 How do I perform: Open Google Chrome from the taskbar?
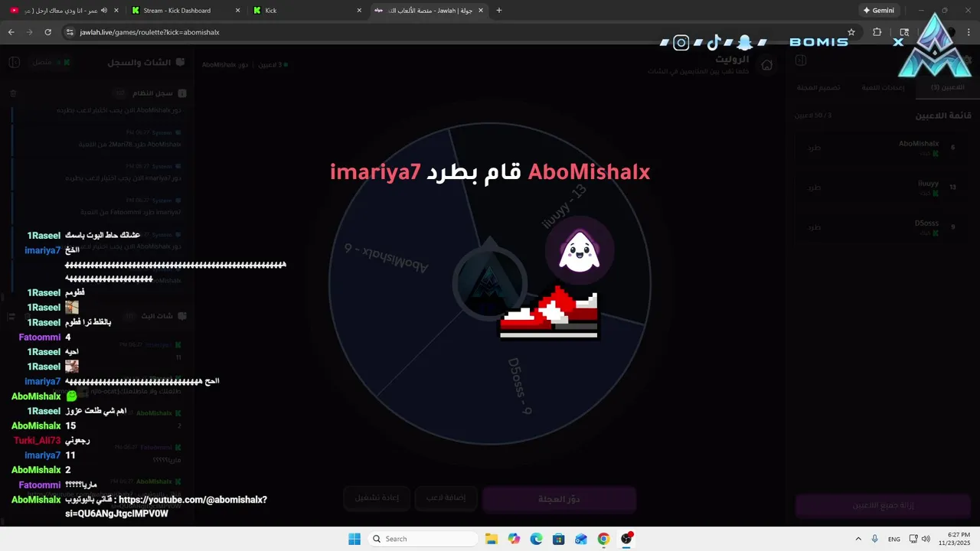pyautogui.click(x=603, y=539)
